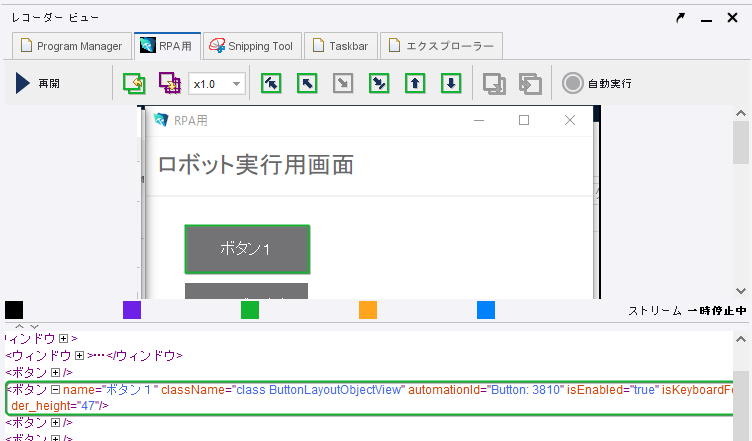
Task: Click the className attribute in the selected node
Action: coord(283,390)
